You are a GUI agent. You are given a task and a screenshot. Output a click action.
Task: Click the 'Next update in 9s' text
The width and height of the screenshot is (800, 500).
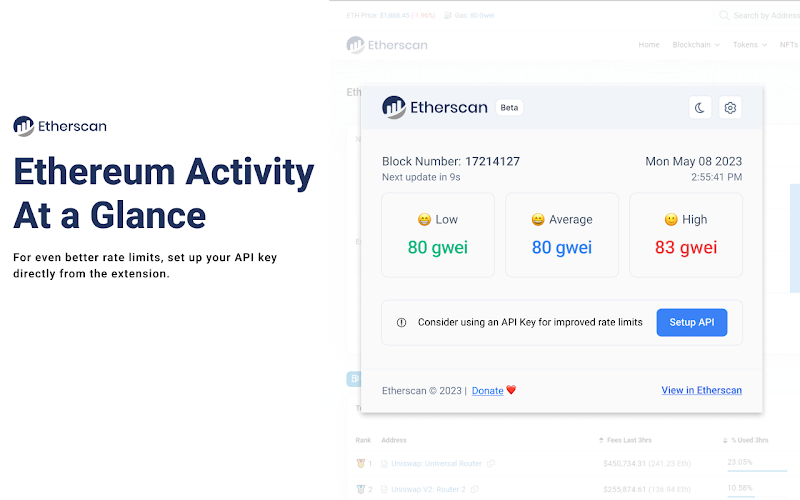421,177
